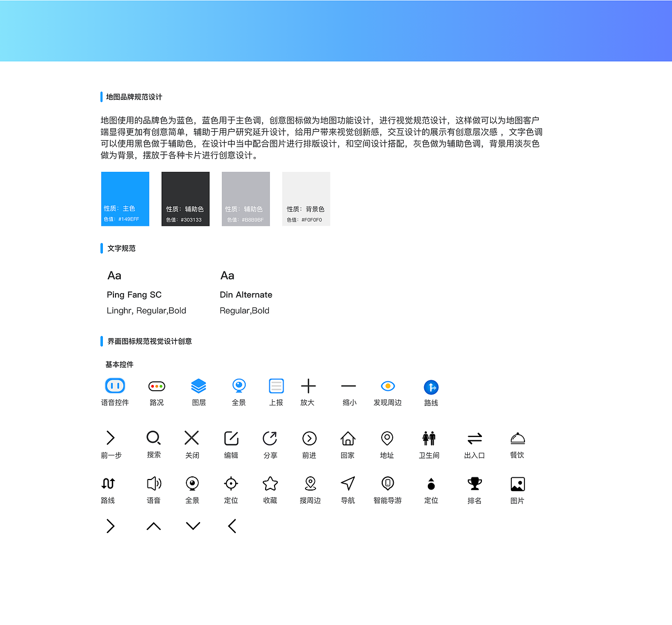Select the 图层 (layers) icon
Image resolution: width=672 pixels, height=625 pixels.
pyautogui.click(x=199, y=386)
